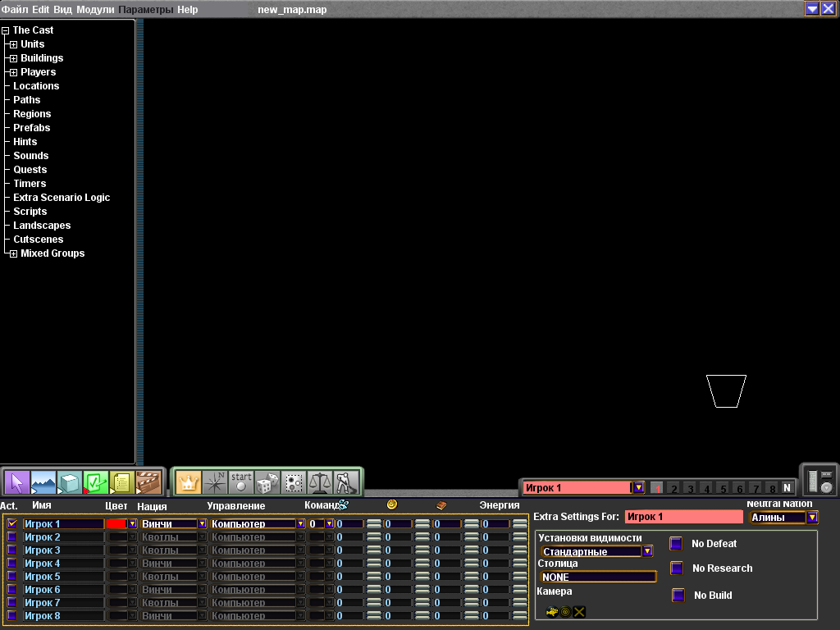Screen dimensions: 840x630
Task: Activate the checkbox for Игрок 7
Action: click(x=11, y=602)
